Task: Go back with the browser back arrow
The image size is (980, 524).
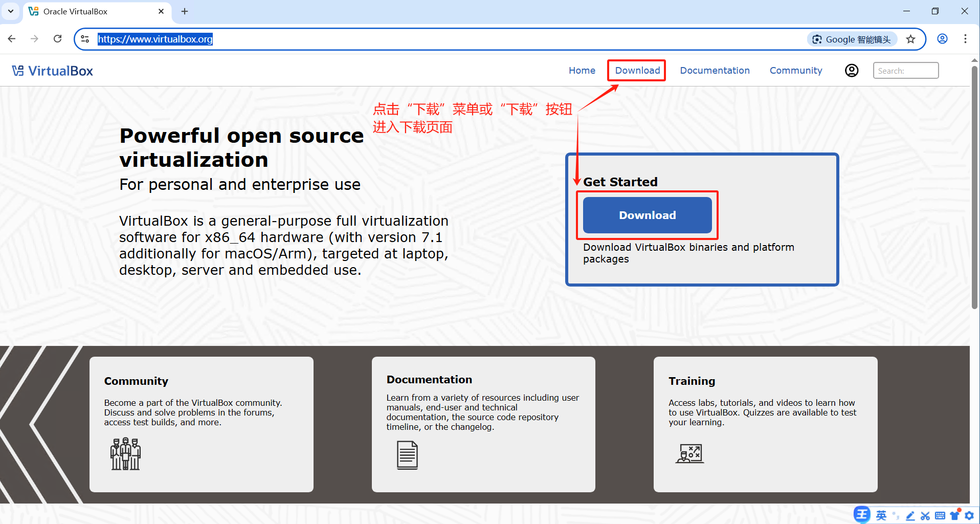Action: pos(12,39)
